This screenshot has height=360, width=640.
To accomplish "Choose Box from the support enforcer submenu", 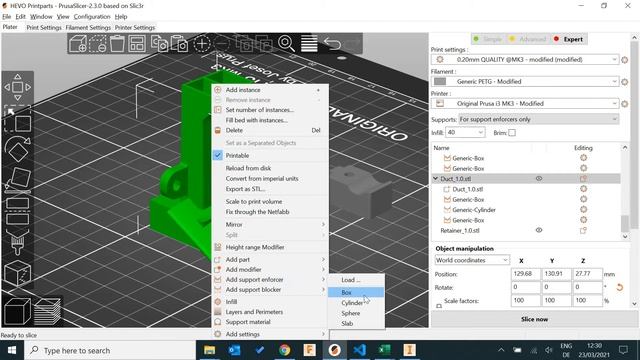I will (356, 292).
